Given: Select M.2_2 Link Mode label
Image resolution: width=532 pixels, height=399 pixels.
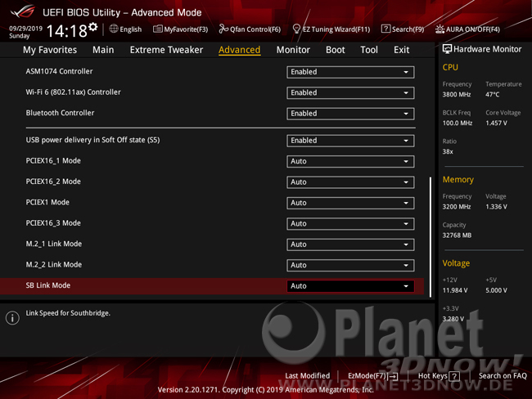Looking at the screenshot, I should pyautogui.click(x=53, y=264).
